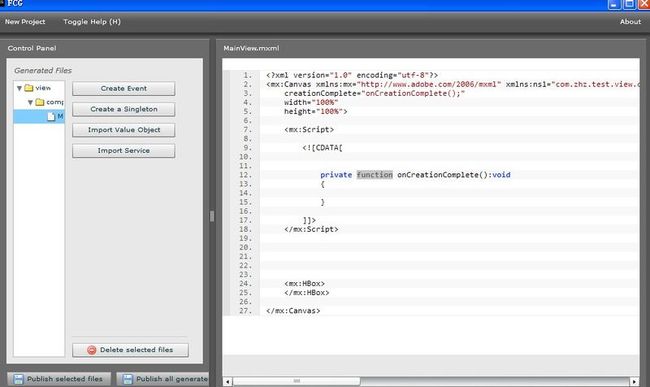
Task: Select the M file icon in tree
Action: [51, 116]
